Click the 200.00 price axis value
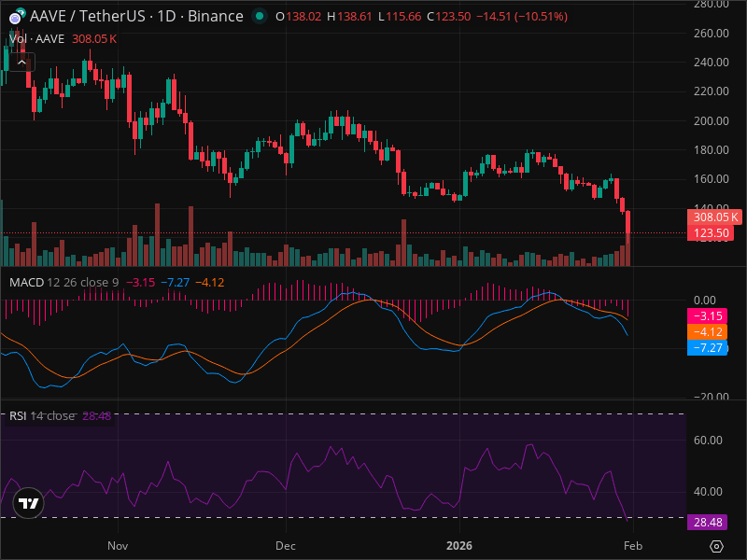Screen dimensions: 747x560 click(x=711, y=121)
